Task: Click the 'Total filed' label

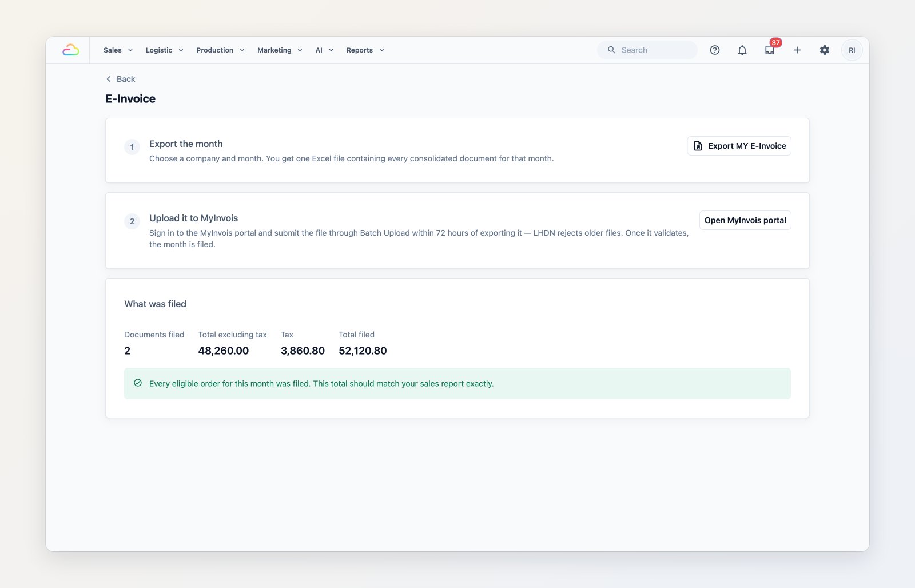Action: click(x=356, y=335)
